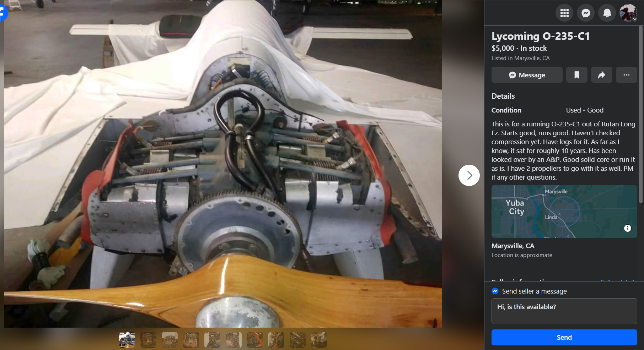Select the third photo thumbnail
Screen dimensions: 644x350
coord(170,340)
